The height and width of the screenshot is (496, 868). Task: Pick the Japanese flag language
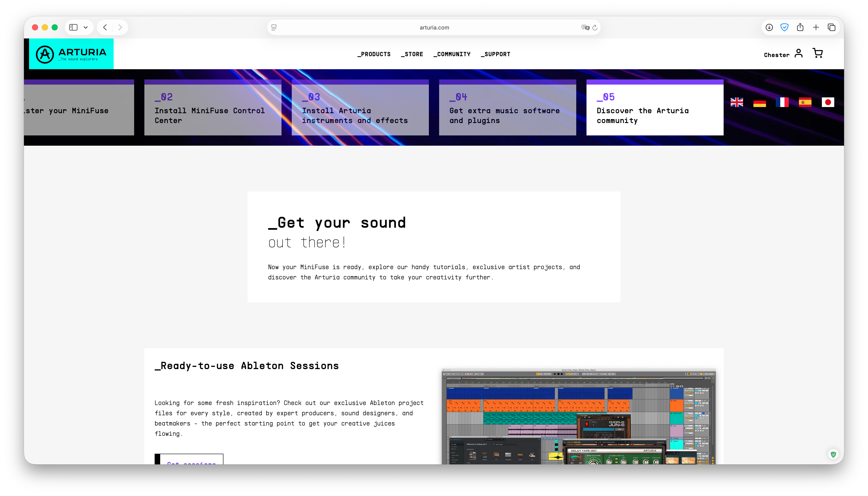click(828, 102)
